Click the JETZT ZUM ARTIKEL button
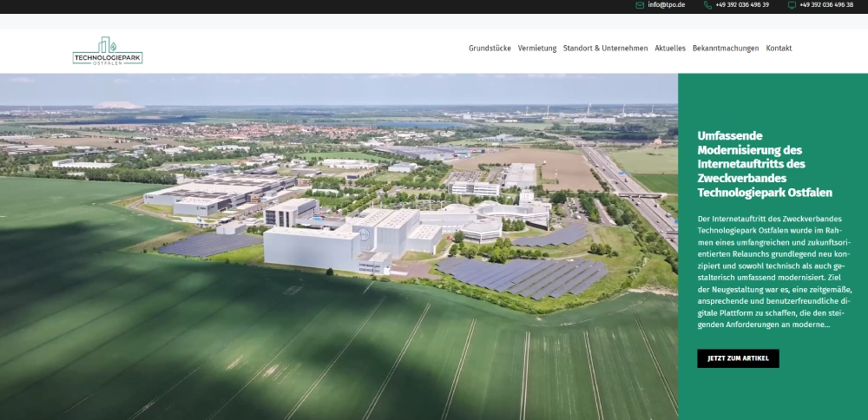The image size is (868, 420). tap(738, 358)
